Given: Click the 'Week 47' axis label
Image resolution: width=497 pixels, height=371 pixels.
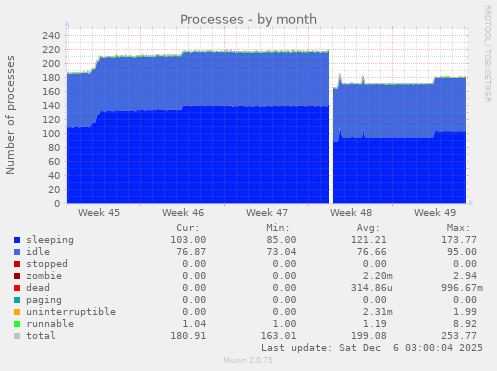Looking at the screenshot, I should pyautogui.click(x=267, y=213).
